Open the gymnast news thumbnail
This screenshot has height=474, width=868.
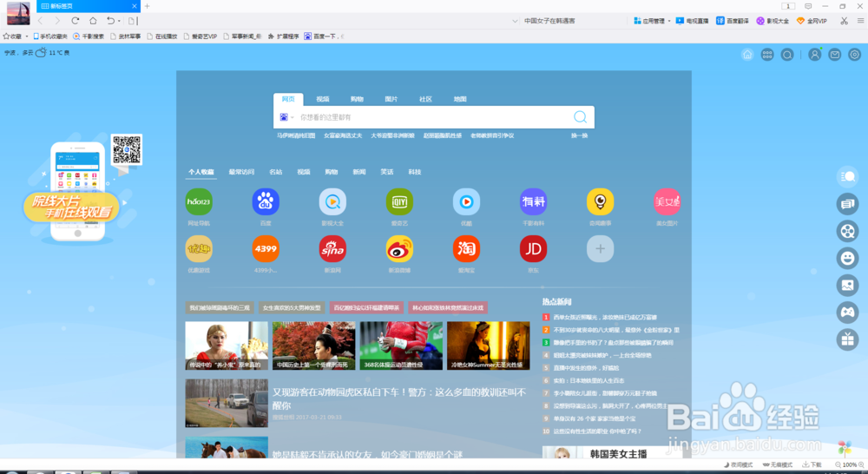pyautogui.click(x=401, y=346)
